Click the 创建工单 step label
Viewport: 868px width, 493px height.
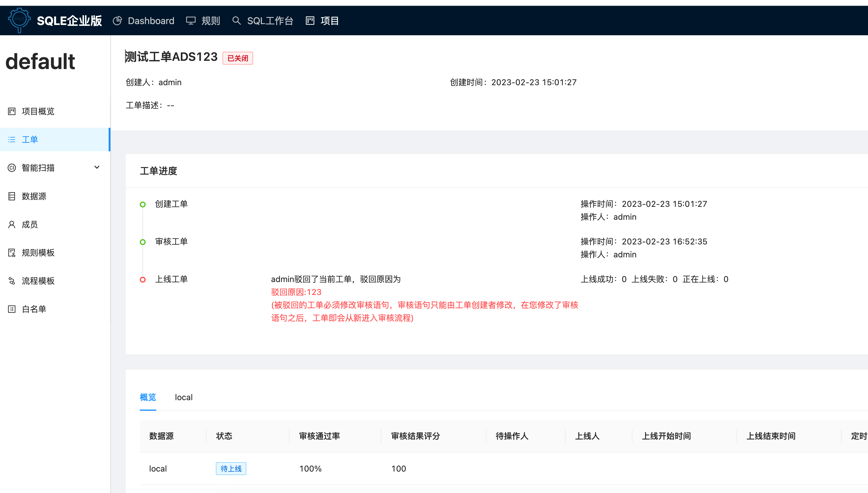[x=171, y=204]
